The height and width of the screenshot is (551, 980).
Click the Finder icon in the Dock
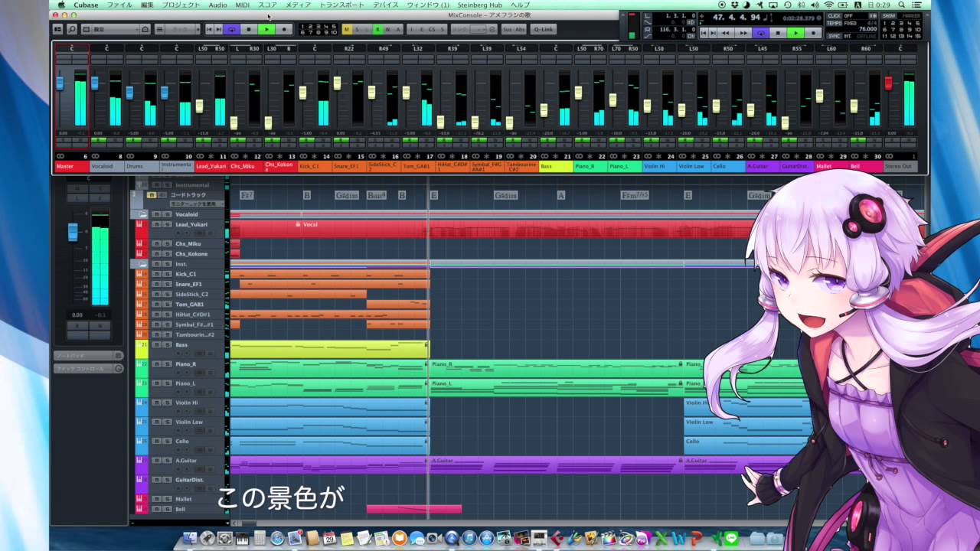point(189,538)
